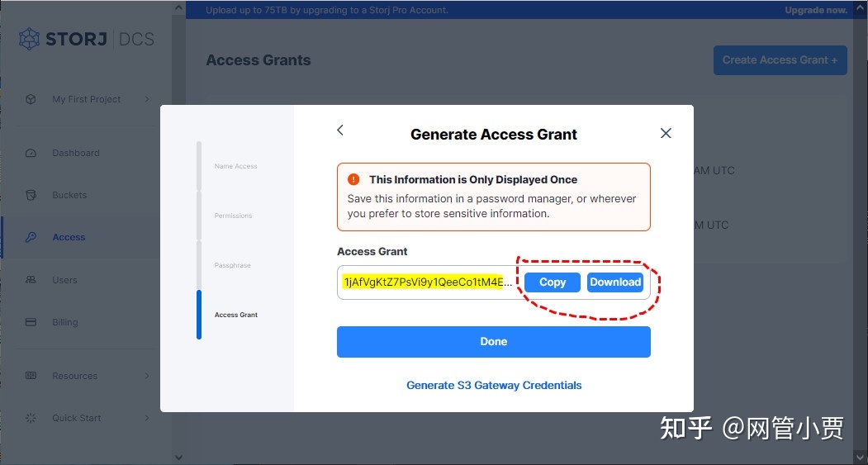This screenshot has width=868, height=465.
Task: Download the access grant
Action: point(615,282)
